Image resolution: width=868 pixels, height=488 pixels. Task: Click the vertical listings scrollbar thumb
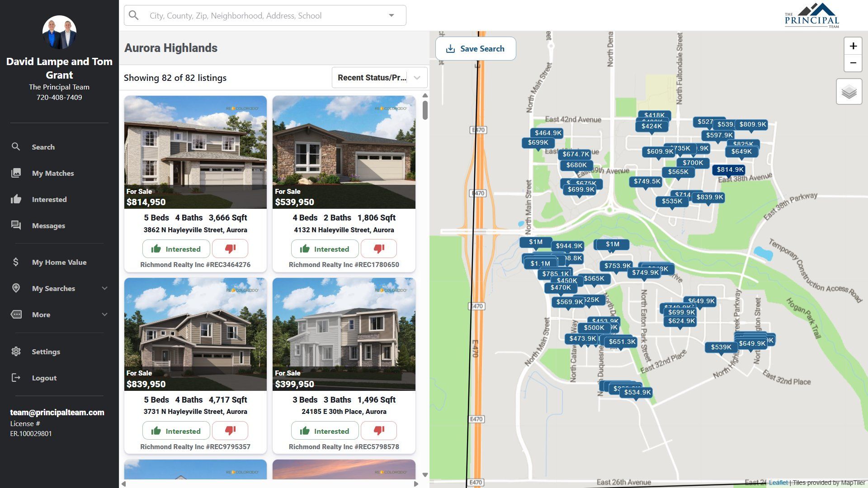tap(425, 110)
